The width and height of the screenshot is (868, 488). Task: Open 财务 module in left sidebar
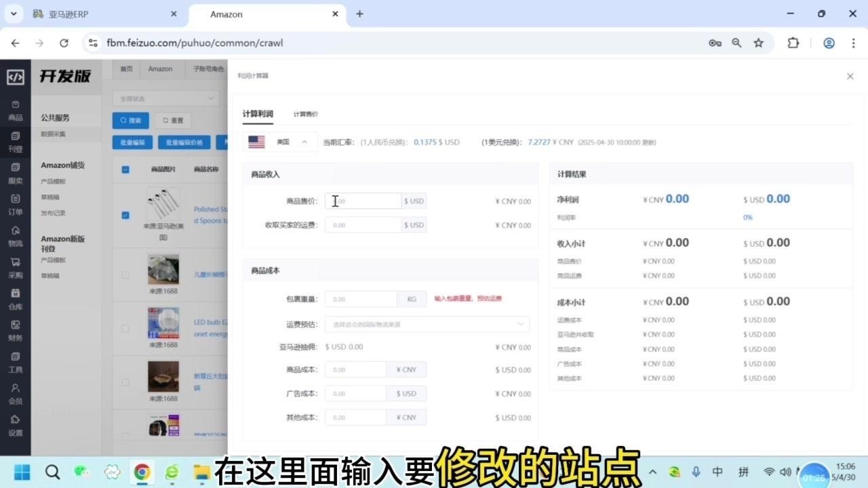pos(15,331)
